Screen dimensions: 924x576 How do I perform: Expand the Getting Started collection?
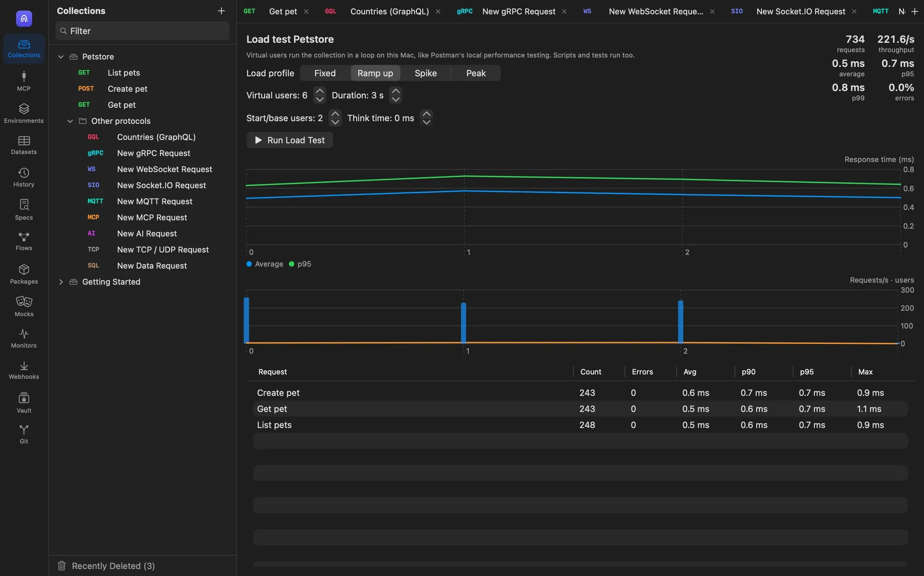coord(61,282)
